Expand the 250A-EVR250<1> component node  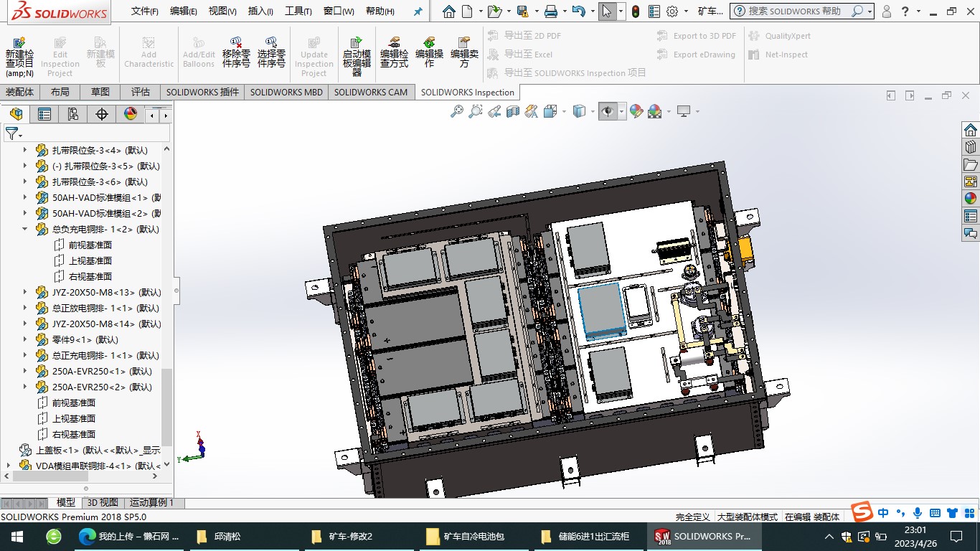tap(24, 371)
